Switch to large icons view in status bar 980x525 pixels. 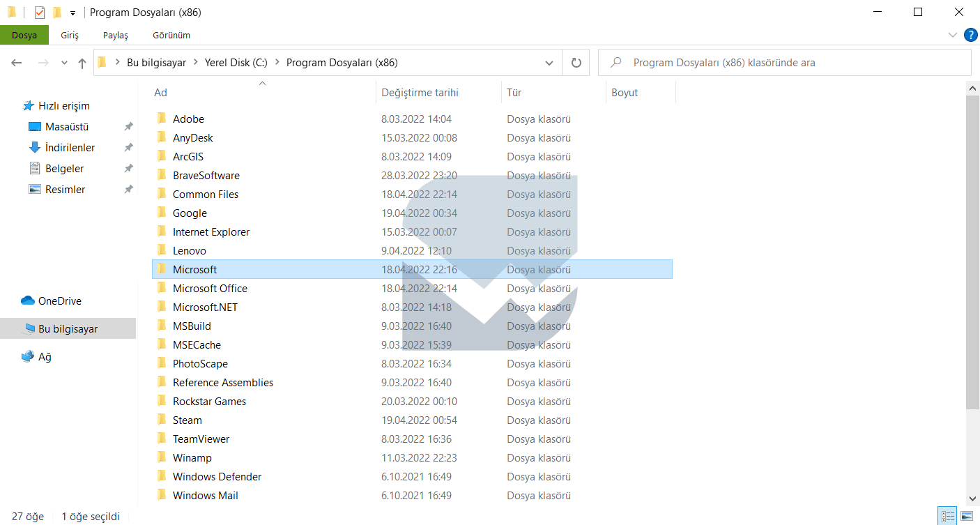pos(967,517)
